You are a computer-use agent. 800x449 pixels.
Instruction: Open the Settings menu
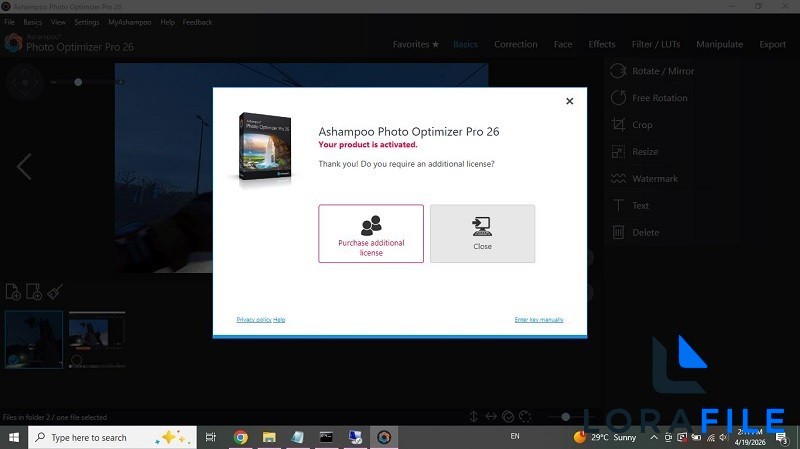(87, 22)
